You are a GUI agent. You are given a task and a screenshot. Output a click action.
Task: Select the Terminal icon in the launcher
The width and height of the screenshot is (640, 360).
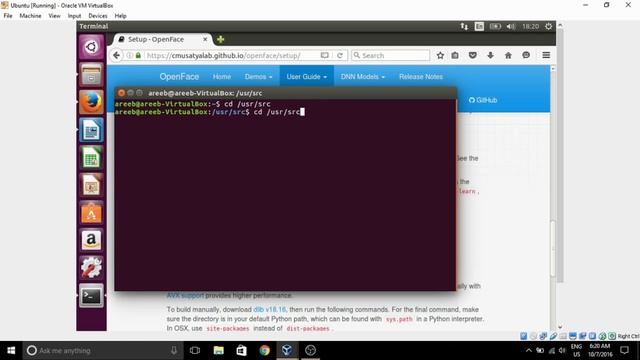(x=91, y=296)
